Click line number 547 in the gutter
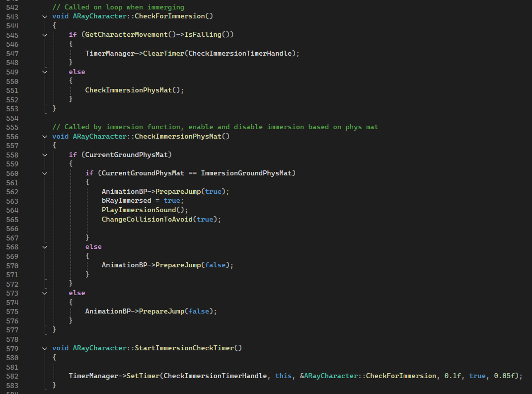This screenshot has width=532, height=394. [x=12, y=54]
